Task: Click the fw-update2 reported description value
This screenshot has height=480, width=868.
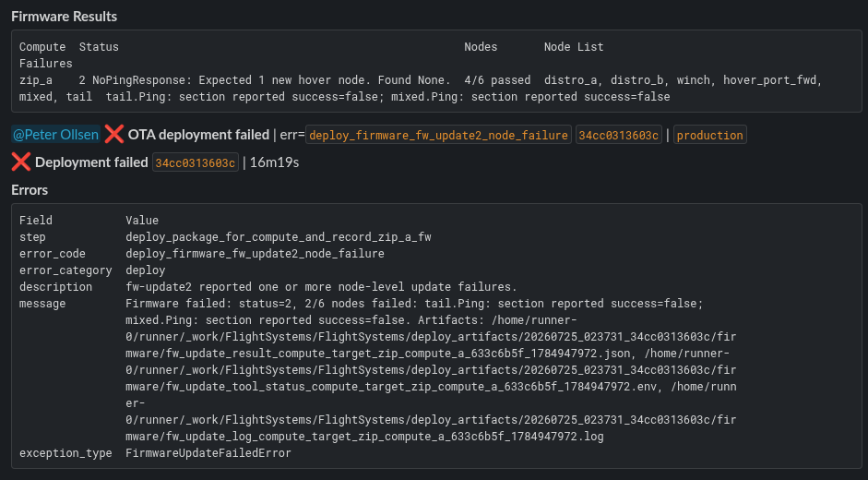Action: point(321,287)
